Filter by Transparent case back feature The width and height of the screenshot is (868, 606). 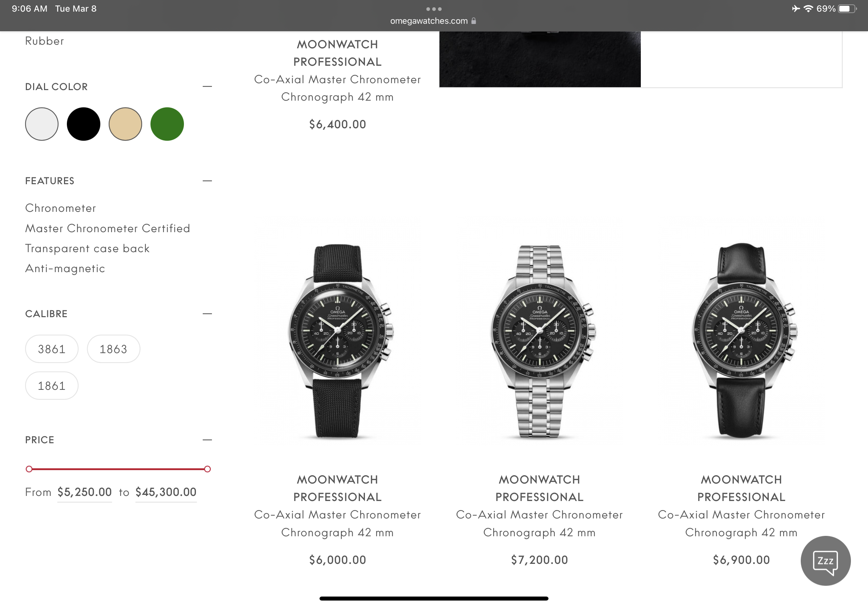pyautogui.click(x=87, y=248)
